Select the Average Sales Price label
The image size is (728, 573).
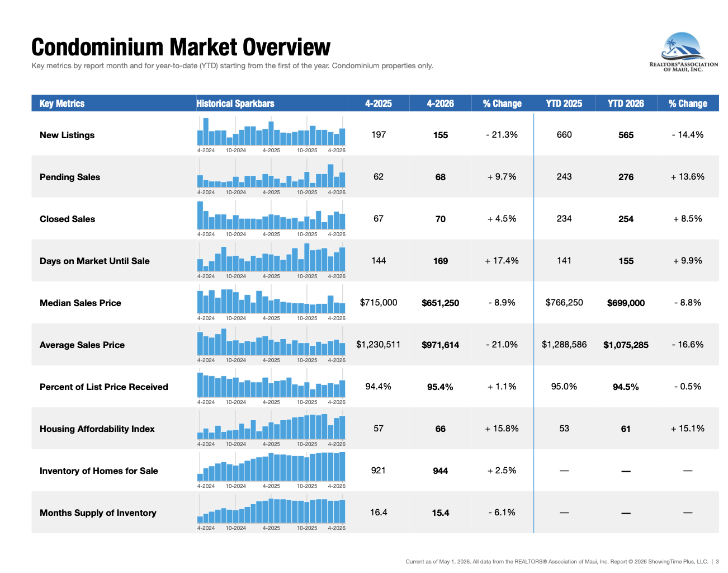(x=82, y=345)
